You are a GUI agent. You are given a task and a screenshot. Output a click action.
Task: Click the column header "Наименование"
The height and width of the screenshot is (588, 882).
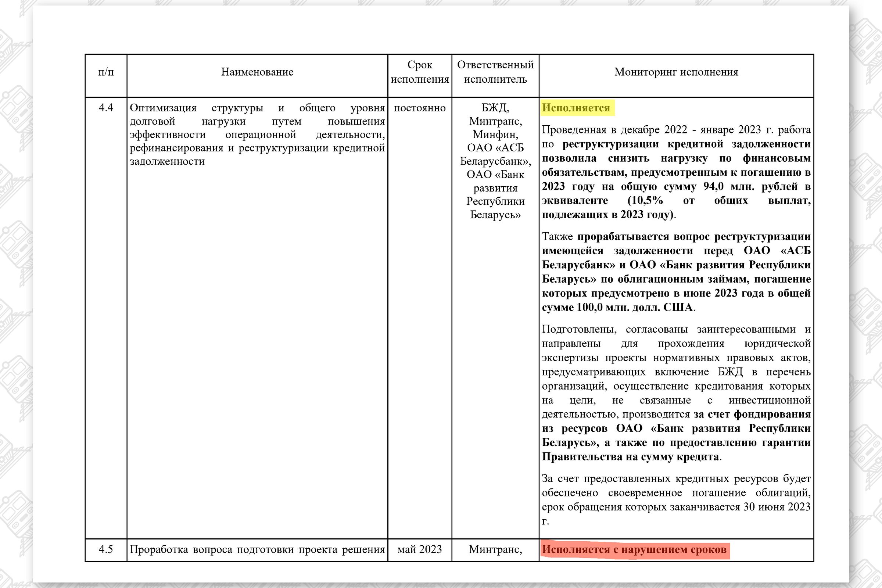point(257,72)
